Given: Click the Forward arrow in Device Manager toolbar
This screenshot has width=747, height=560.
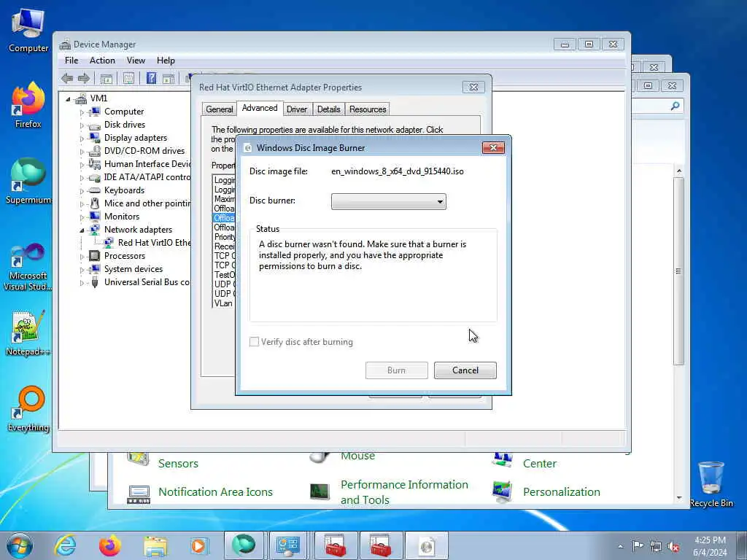Looking at the screenshot, I should pyautogui.click(x=84, y=79).
